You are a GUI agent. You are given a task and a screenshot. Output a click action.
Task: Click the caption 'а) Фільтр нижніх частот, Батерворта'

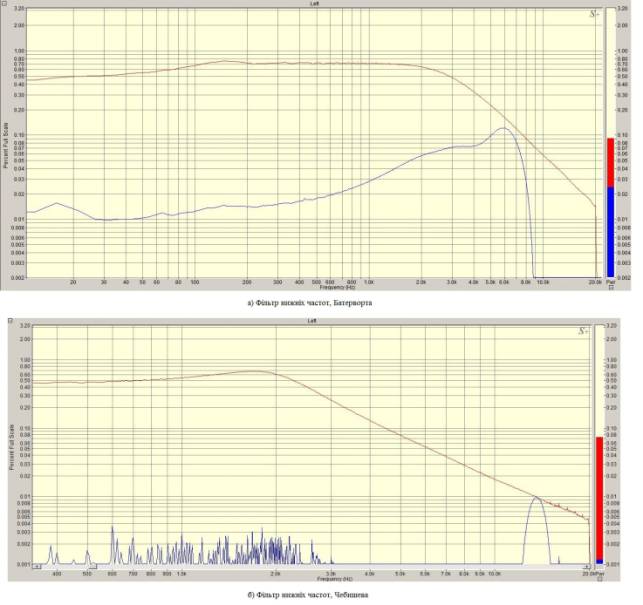[310, 303]
